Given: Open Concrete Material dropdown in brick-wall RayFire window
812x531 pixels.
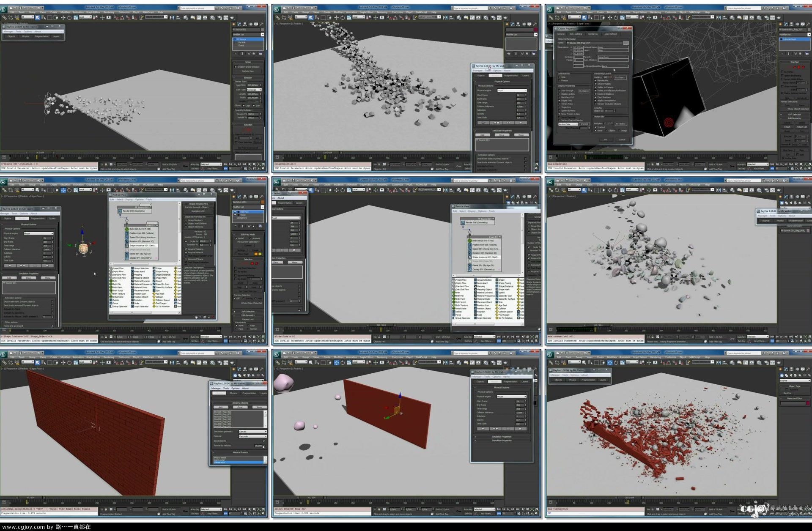Looking at the screenshot, I should [x=253, y=436].
